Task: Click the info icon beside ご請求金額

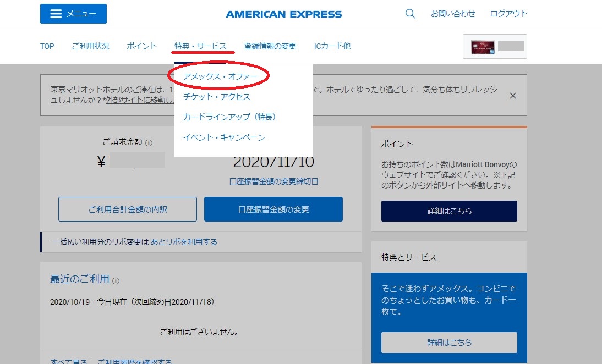Action: point(149,143)
